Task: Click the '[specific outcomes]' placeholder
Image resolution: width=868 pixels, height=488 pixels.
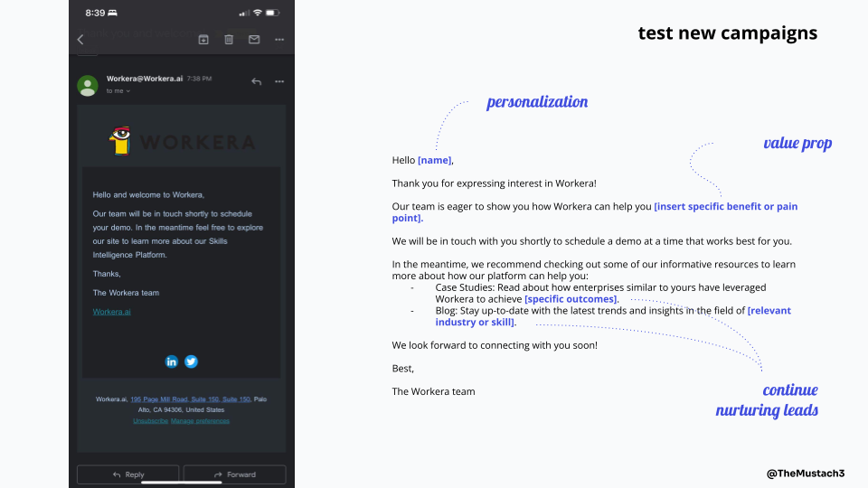Action: 571,299
